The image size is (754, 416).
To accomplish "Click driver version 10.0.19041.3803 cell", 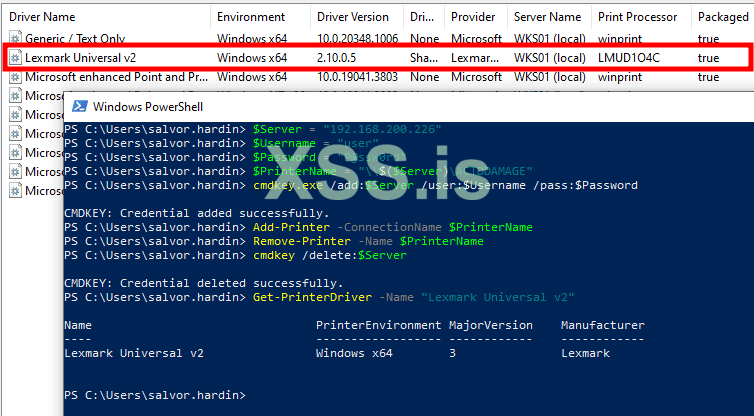I will pos(357,77).
